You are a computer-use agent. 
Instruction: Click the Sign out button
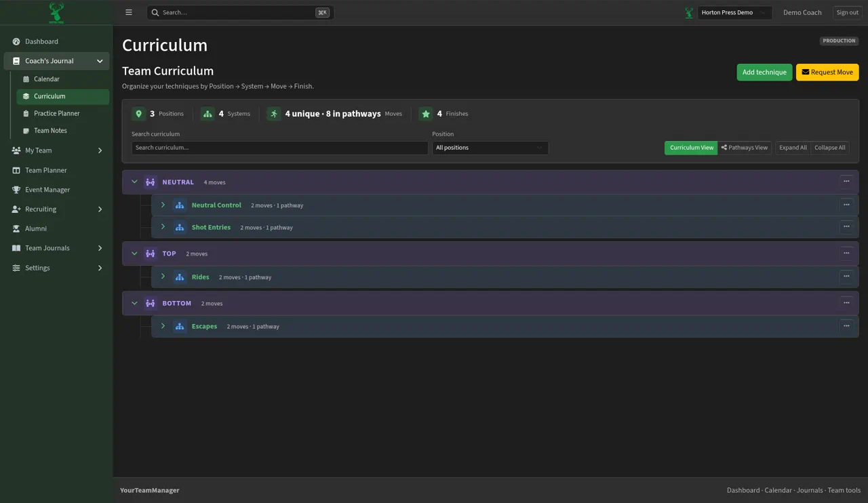[848, 12]
